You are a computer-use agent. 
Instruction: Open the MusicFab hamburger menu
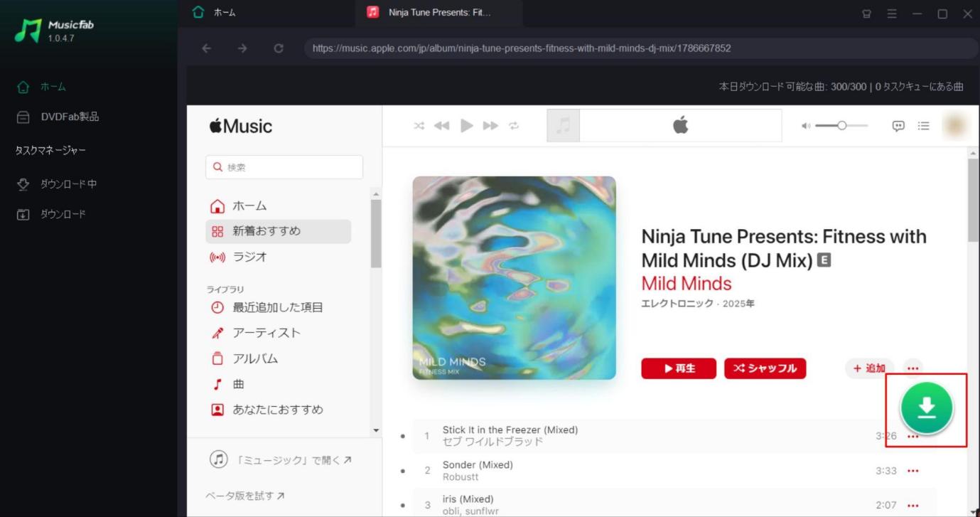pyautogui.click(x=892, y=14)
